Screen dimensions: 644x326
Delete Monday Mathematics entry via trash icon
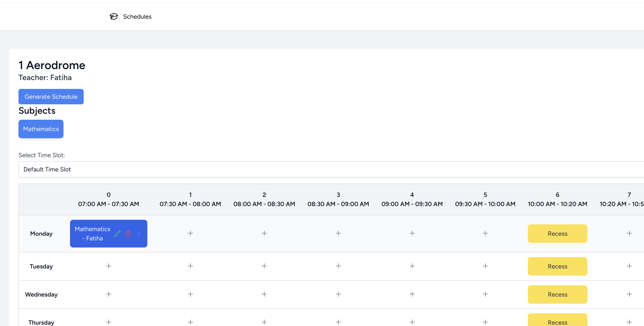(x=128, y=233)
